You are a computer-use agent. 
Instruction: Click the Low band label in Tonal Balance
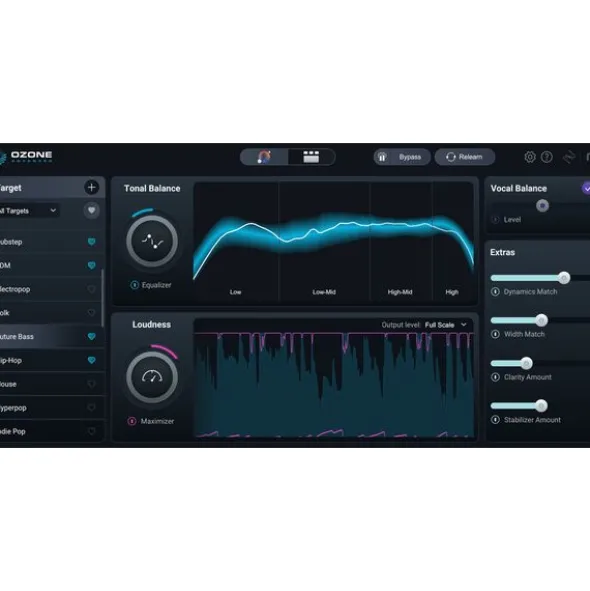tap(235, 292)
